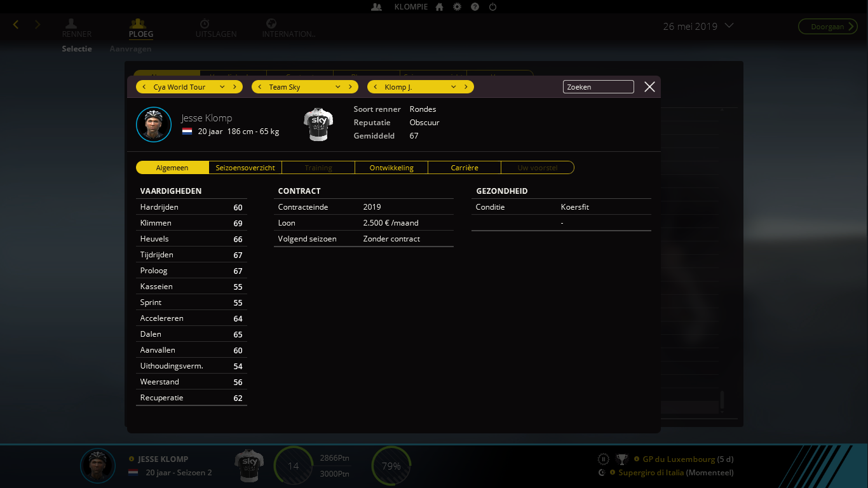
Task: Click the multiplayer users icon beside KLOMPIE
Action: 376,7
